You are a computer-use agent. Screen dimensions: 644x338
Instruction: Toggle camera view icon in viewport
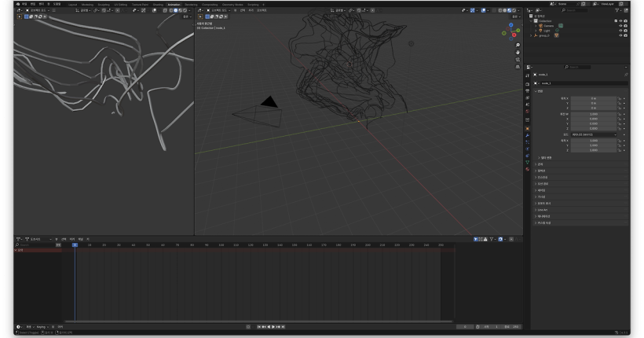click(518, 60)
